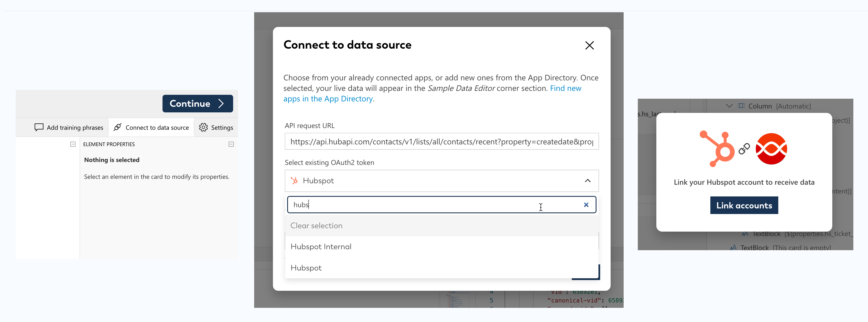Collapse the Hubspot OAuth2 token dropdown
The image size is (868, 322).
[588, 181]
